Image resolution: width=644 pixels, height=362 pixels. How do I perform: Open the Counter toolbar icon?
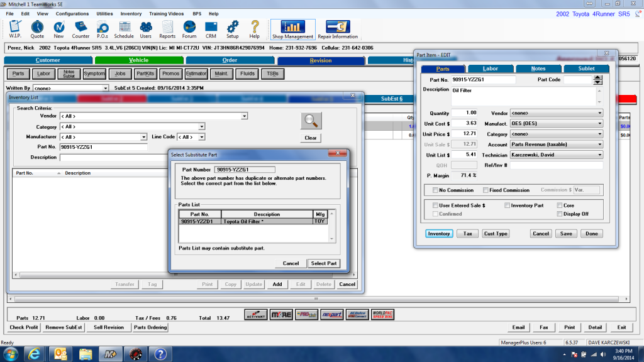pyautogui.click(x=80, y=29)
